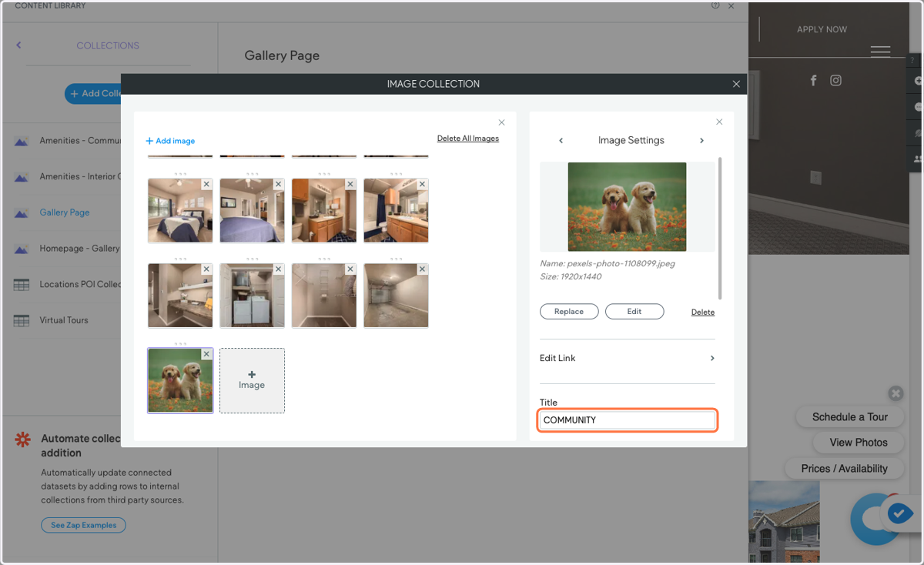Click the Replace button
The image size is (924, 565).
[x=569, y=312]
